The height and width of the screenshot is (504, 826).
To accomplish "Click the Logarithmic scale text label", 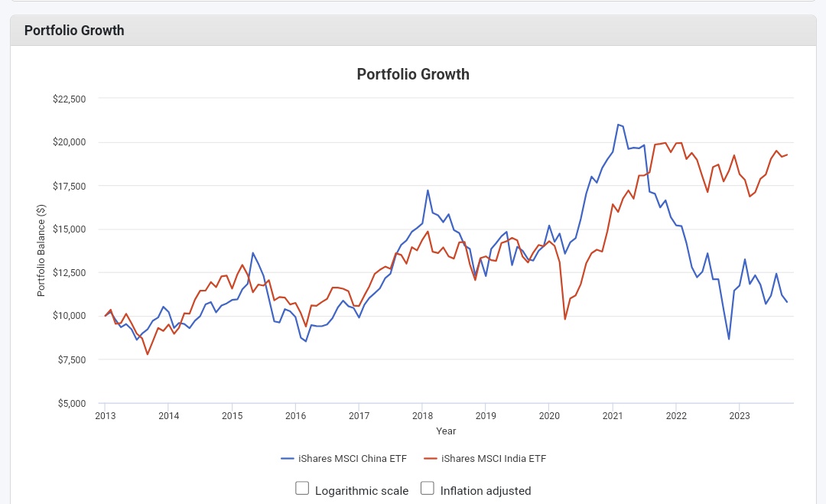I will point(362,491).
